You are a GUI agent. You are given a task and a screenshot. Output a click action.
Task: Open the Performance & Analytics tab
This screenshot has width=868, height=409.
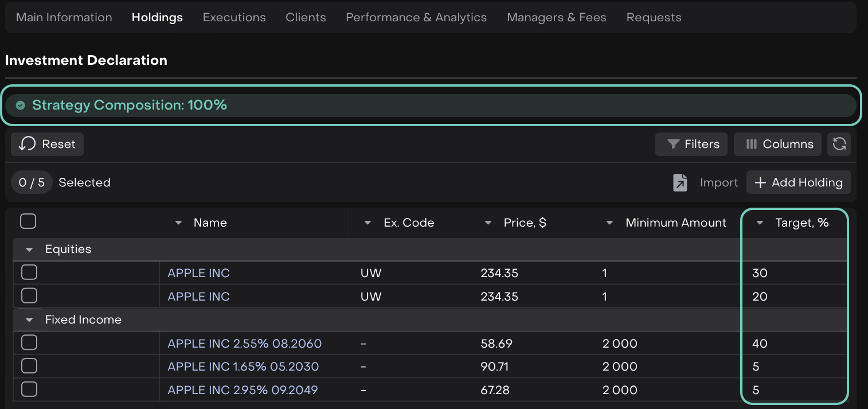(416, 17)
